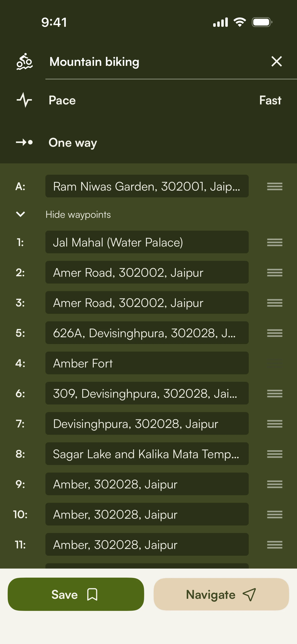Screen dimensions: 297x644
Task: Select the Mountain biking activity row
Action: tap(94, 62)
